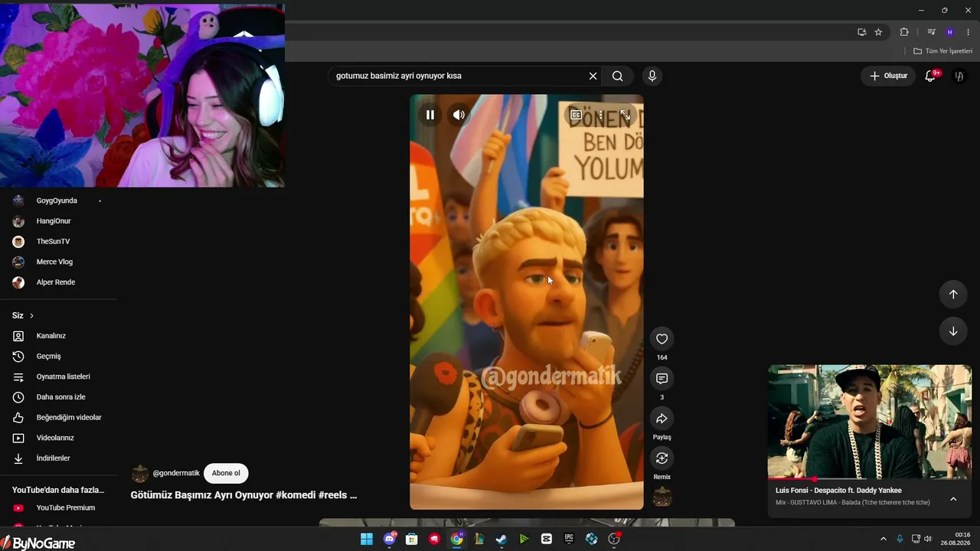The height and width of the screenshot is (551, 980).
Task: Open Chrome media controls icon
Action: click(931, 32)
